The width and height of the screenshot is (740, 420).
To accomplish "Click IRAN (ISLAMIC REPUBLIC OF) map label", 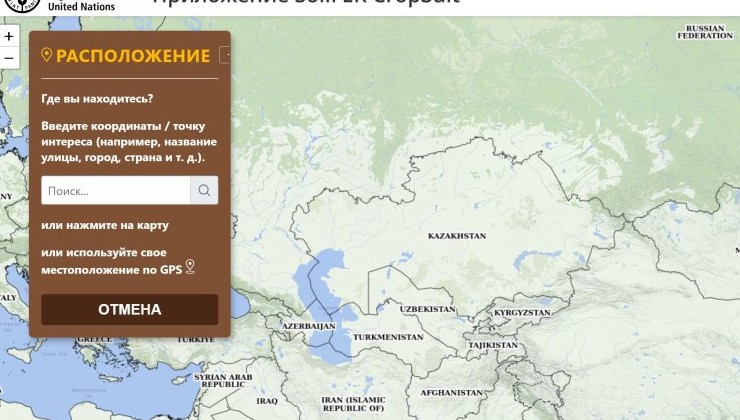I will (353, 404).
